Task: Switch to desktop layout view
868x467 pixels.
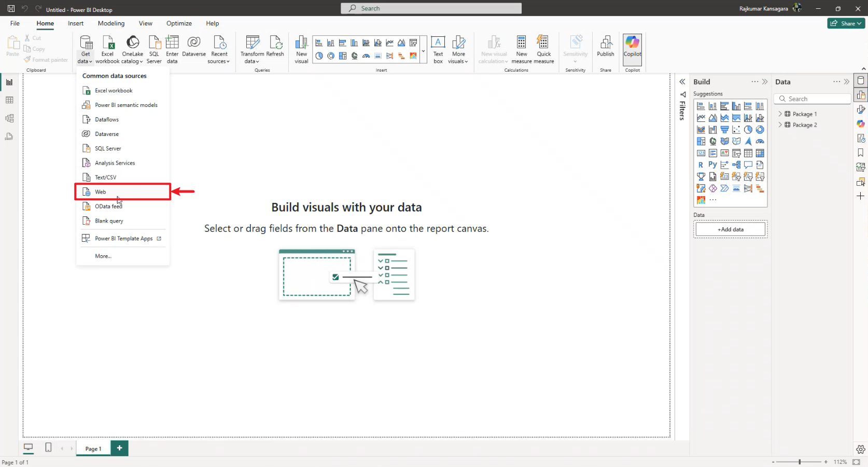Action: 29,447
